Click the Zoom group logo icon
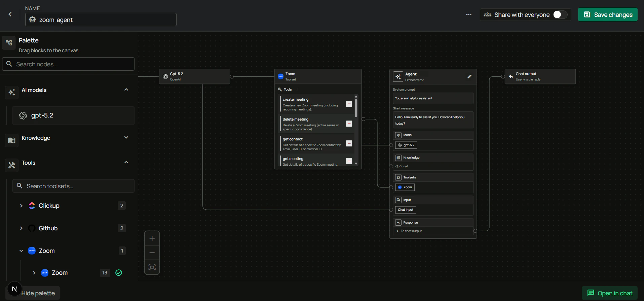 (32, 250)
